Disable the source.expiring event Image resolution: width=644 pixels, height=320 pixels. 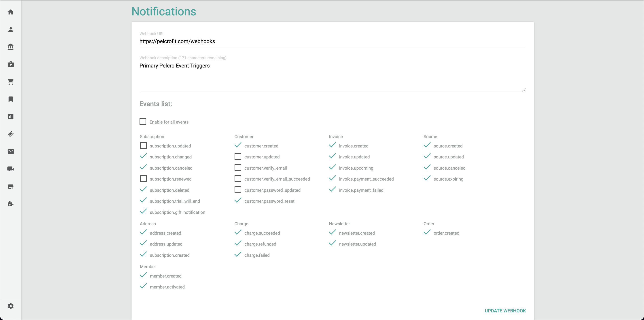427,179
